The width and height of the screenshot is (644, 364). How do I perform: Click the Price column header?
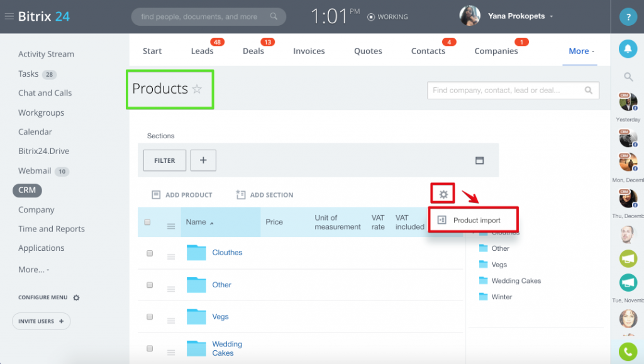tap(274, 222)
